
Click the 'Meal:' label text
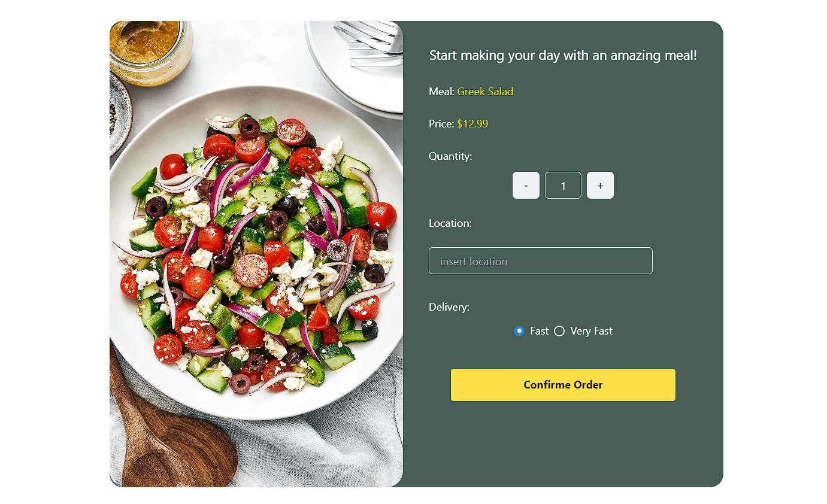(x=442, y=92)
